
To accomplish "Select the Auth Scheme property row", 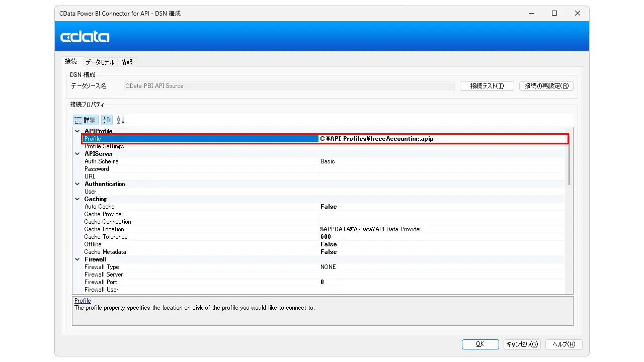I will point(324,161).
